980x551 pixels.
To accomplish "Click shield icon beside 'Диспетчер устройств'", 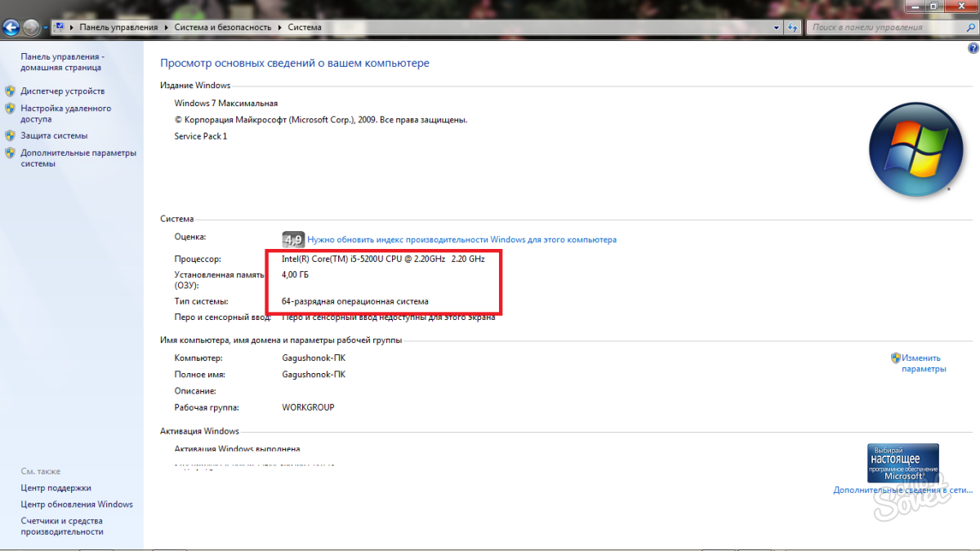I will 10,91.
